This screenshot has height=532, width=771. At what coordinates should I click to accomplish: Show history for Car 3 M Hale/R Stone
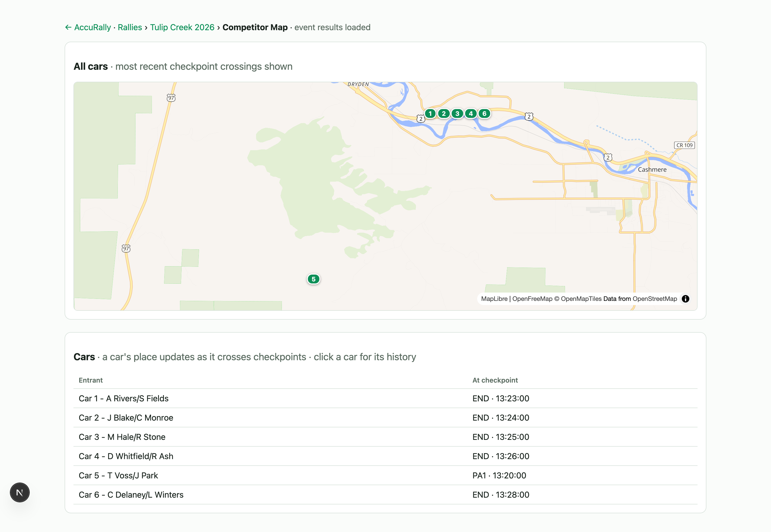tap(385, 437)
